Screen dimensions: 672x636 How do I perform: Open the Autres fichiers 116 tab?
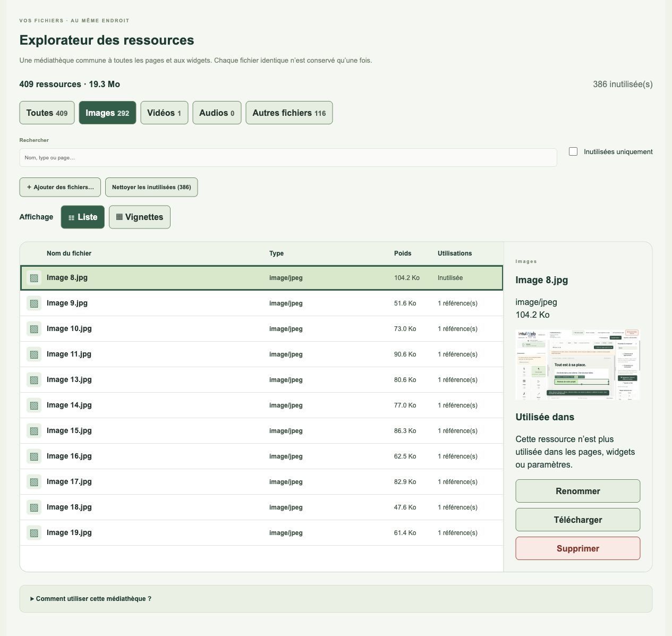(x=289, y=113)
